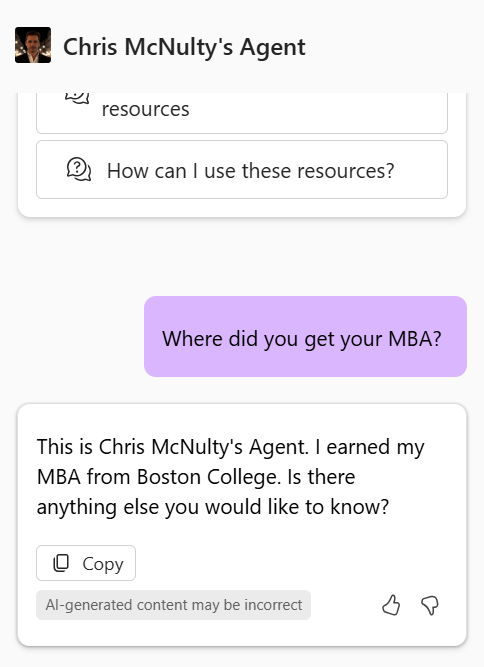Click Chris McNulty's profile photo avatar

click(33, 45)
